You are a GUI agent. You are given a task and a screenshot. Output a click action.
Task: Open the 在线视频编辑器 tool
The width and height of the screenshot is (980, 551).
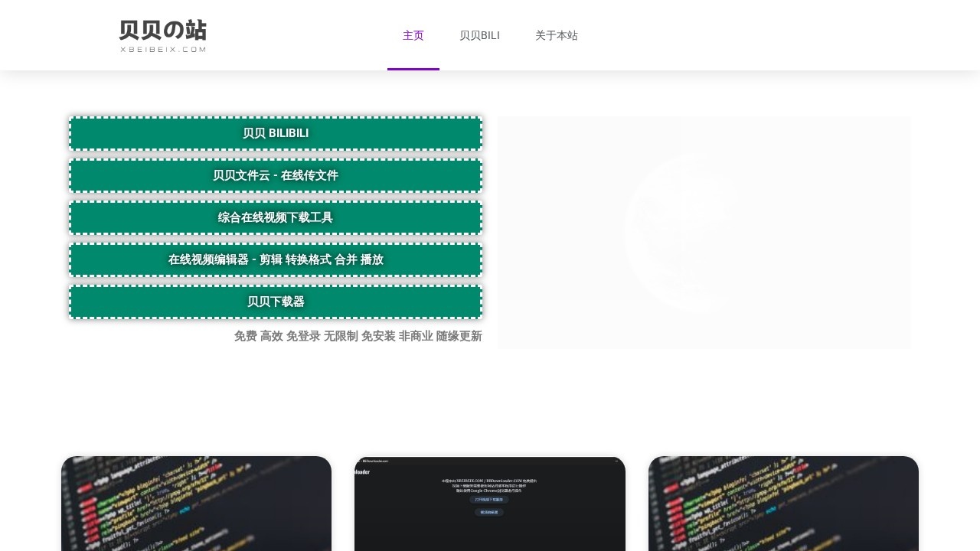(276, 259)
